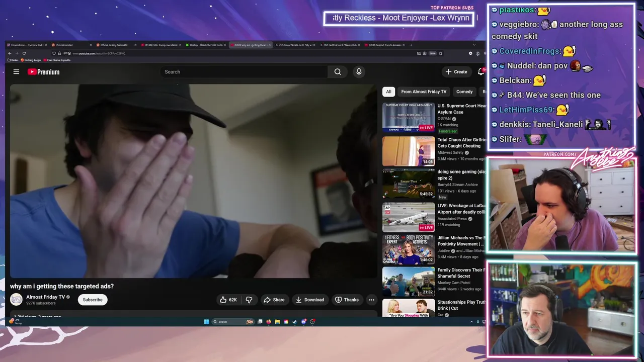Click the video title 'why am i getting these targeted ads?'
Screen dimensions: 644x362
[x=62, y=286]
